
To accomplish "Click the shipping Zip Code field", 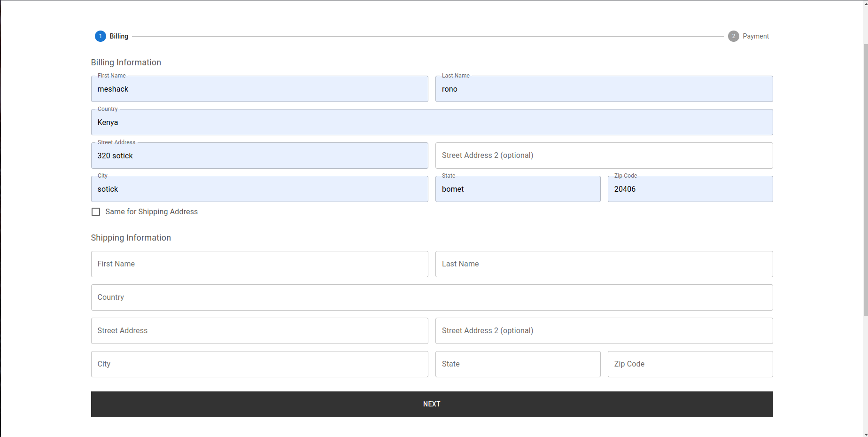I will coord(690,364).
